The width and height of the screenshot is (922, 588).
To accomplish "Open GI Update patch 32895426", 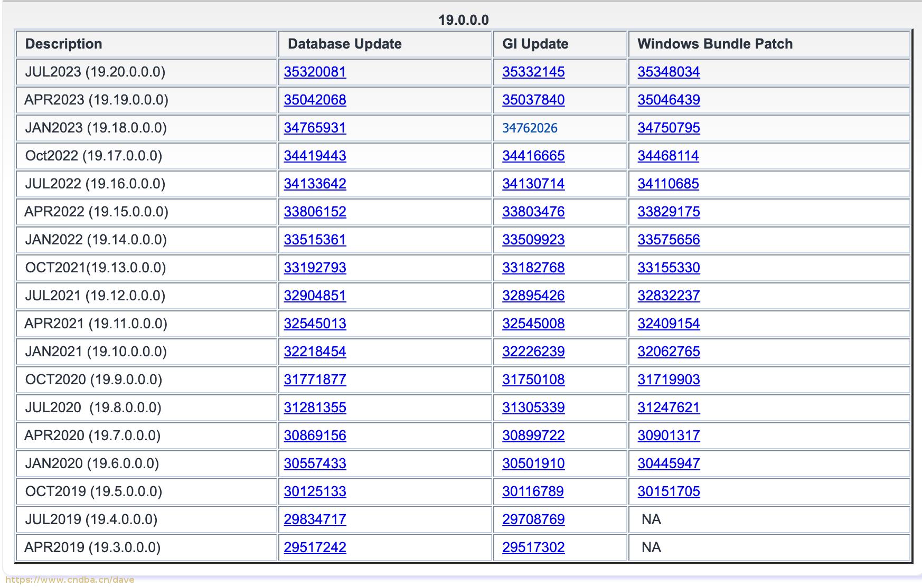I will [533, 296].
